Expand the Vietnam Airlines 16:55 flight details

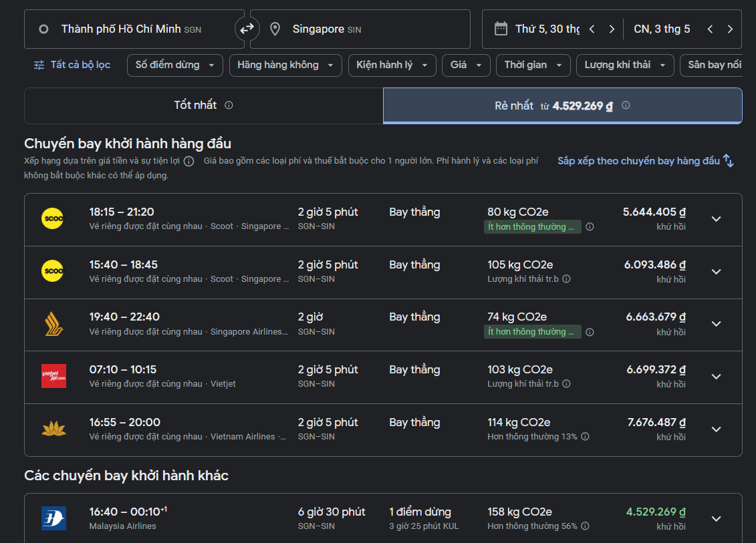click(x=716, y=429)
